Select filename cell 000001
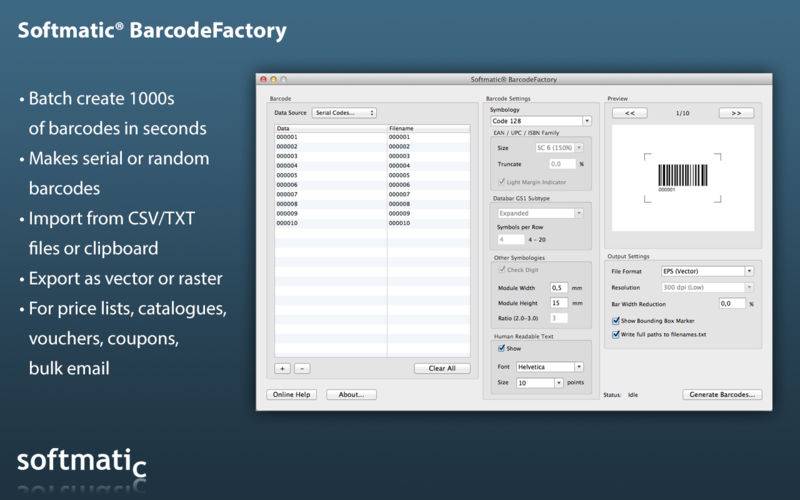This screenshot has height=500, width=800. click(429, 137)
